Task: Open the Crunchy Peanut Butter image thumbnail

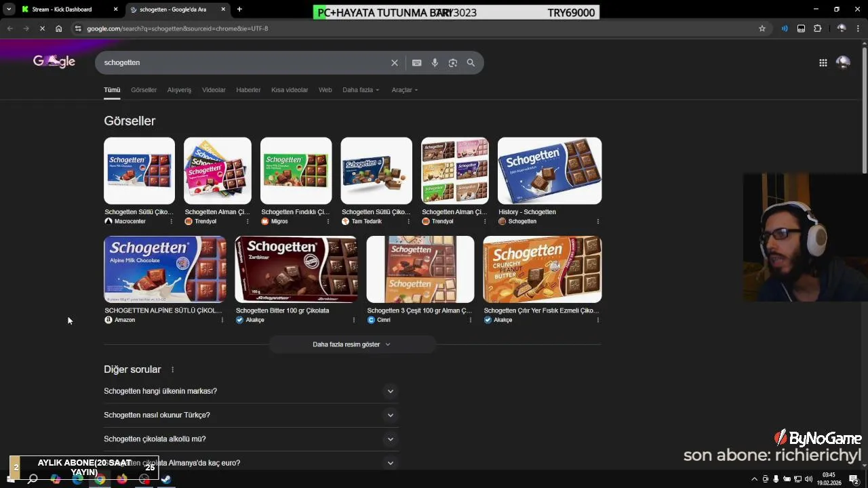Action: click(x=542, y=269)
